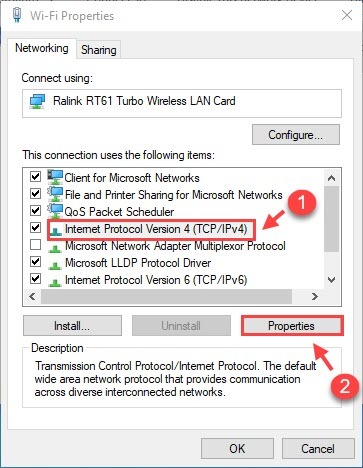Open the Properties button

(292, 326)
